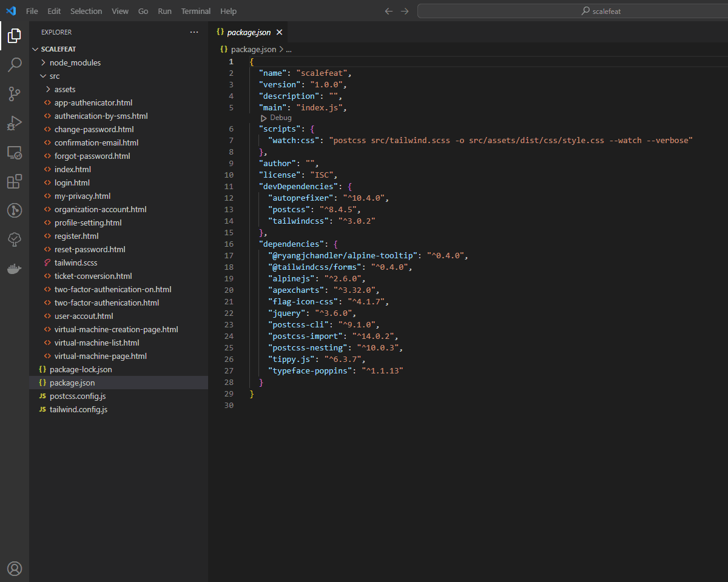Click the Explorer files icon

pyautogui.click(x=15, y=36)
